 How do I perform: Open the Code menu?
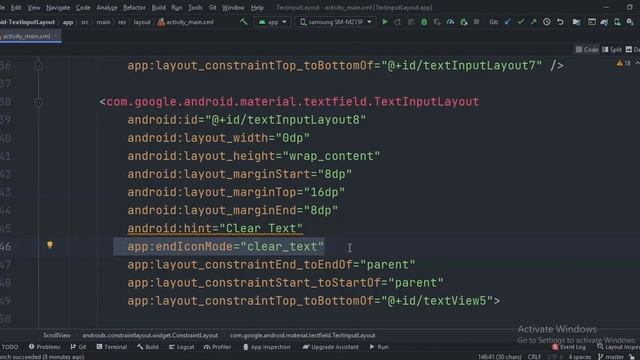click(x=83, y=7)
